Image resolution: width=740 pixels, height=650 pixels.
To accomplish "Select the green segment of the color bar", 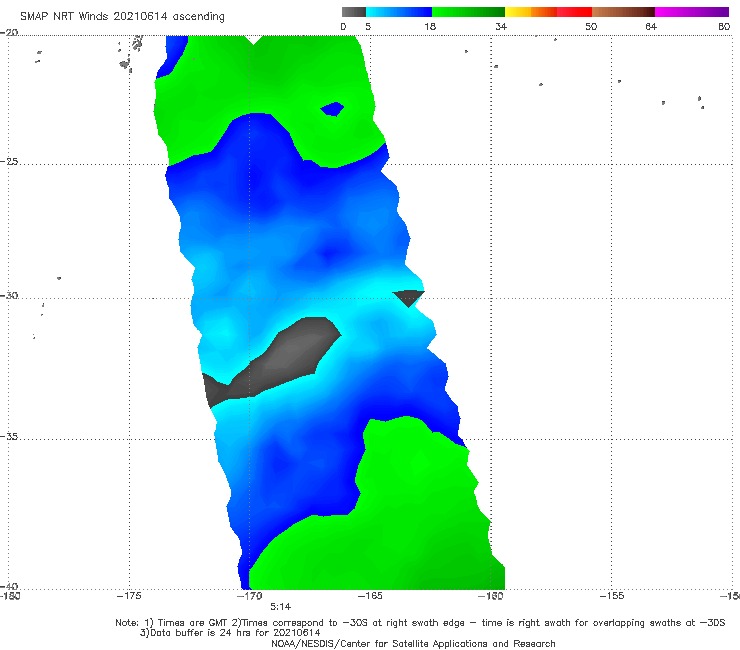I will [x=469, y=12].
